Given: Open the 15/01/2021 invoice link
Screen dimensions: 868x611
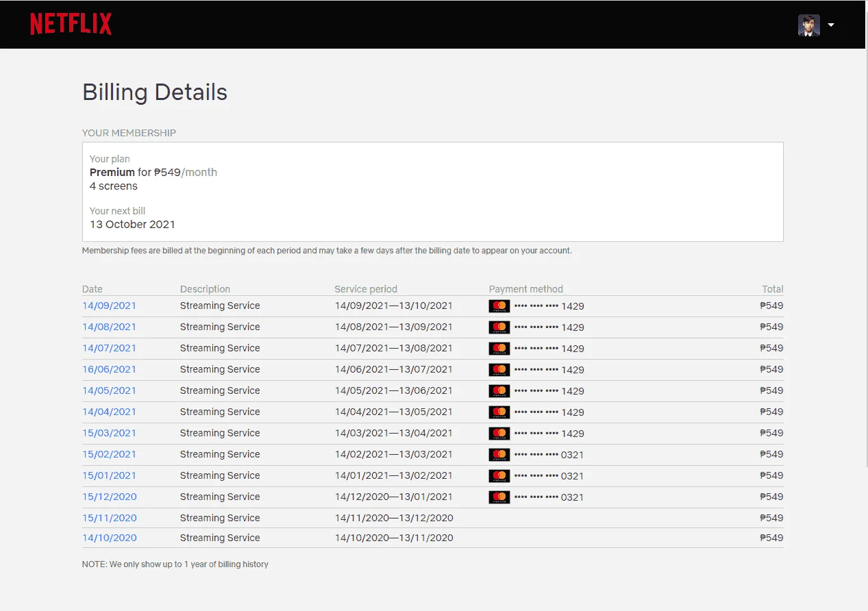Looking at the screenshot, I should (109, 475).
